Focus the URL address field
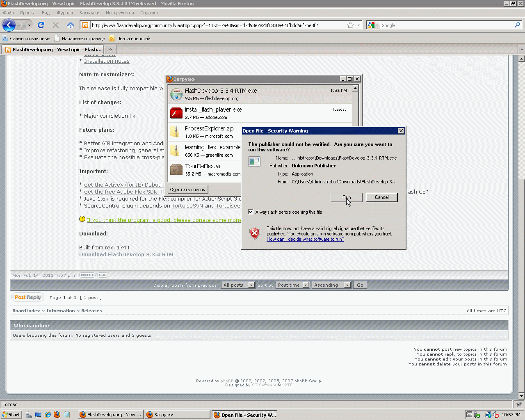 (x=218, y=25)
